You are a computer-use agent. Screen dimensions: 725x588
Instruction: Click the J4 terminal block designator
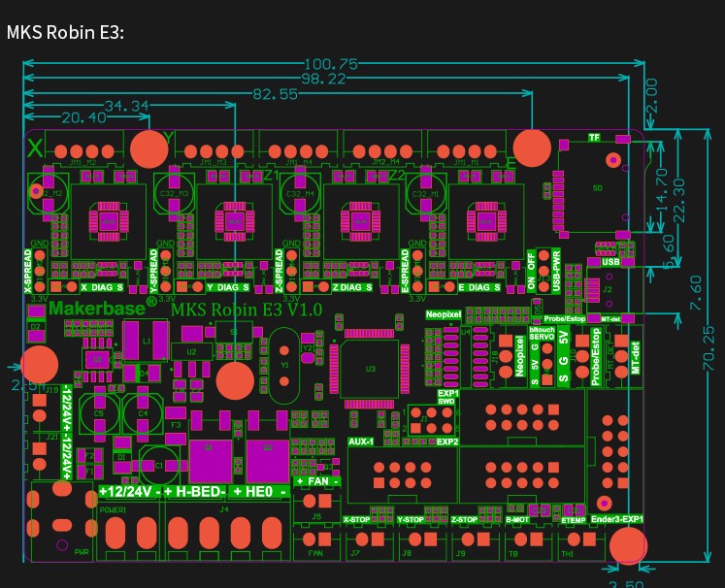coord(224,509)
